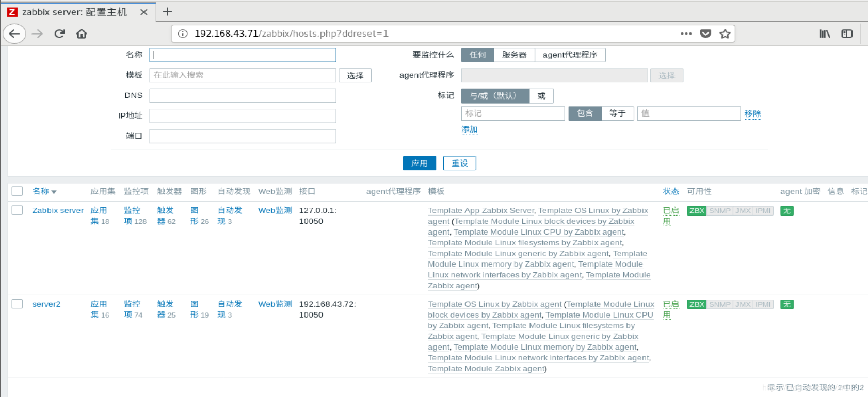This screenshot has width=868, height=397.
Task: Open the page actions three-dot menu
Action: click(686, 34)
